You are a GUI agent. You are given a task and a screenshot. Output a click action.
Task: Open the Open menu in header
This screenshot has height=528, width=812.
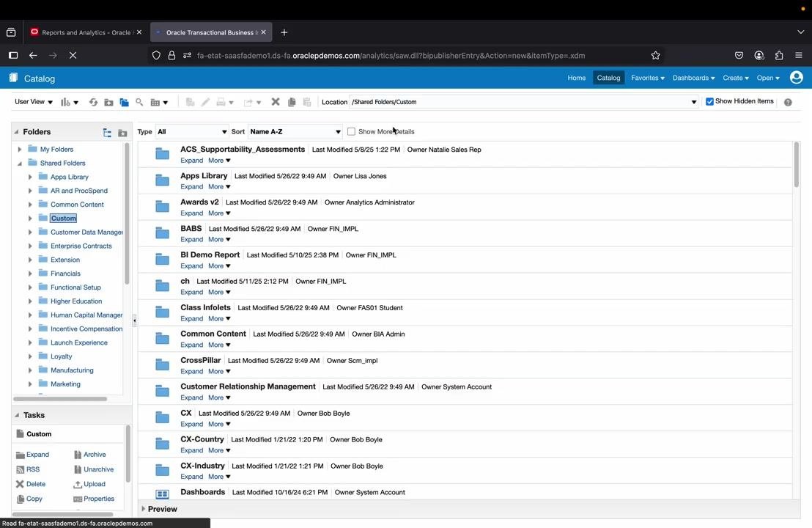[x=768, y=78]
